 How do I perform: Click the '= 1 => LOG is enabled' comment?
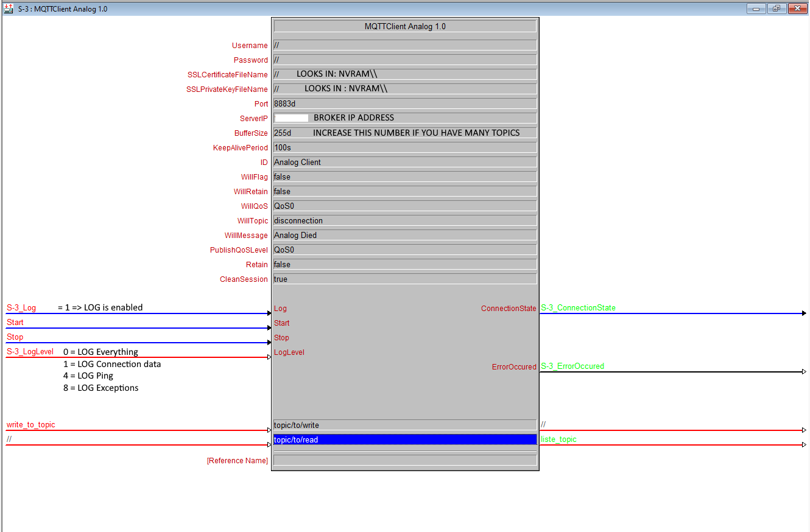pos(100,307)
